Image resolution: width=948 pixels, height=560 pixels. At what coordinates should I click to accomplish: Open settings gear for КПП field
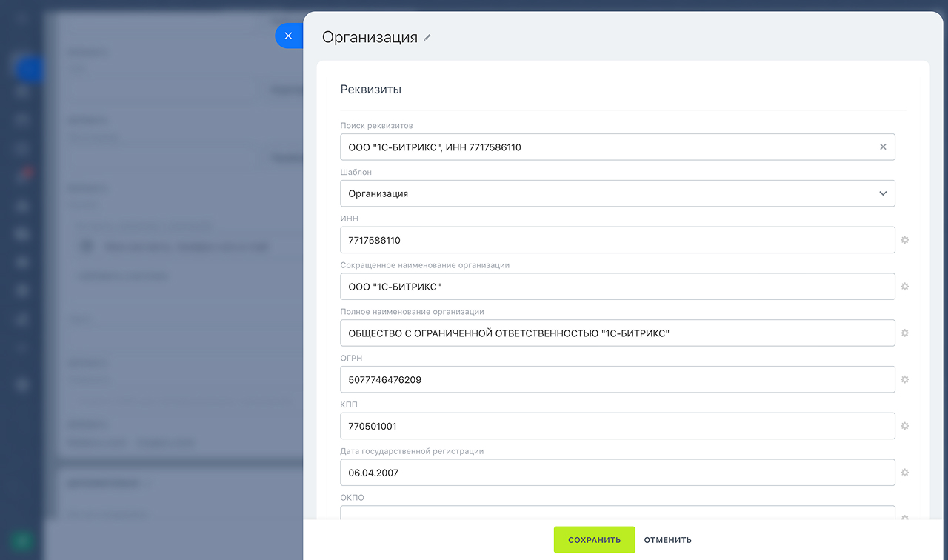(x=905, y=426)
